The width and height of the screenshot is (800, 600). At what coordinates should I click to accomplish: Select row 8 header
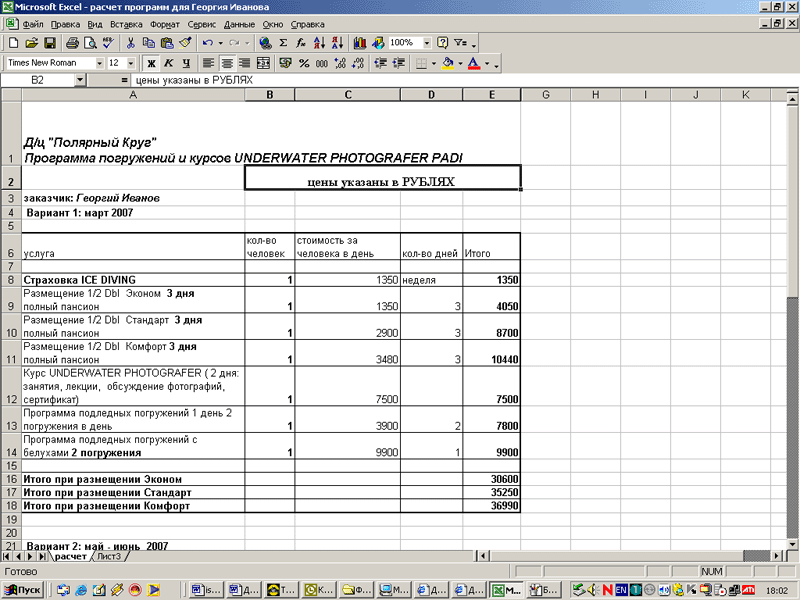coord(11,280)
